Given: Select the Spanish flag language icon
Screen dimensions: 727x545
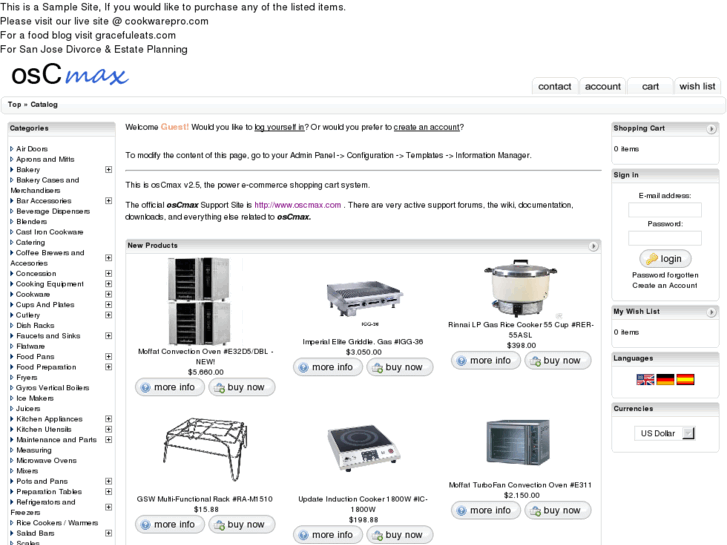Looking at the screenshot, I should pos(685,379).
